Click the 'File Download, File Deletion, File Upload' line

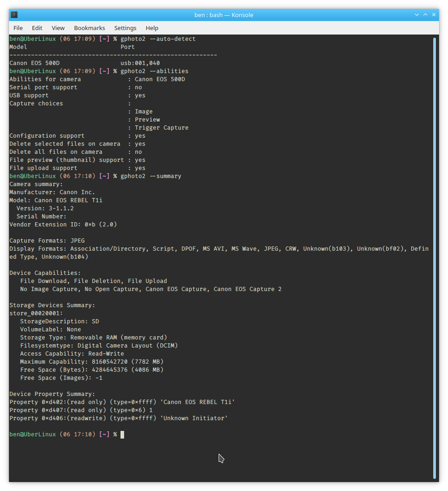(x=94, y=281)
